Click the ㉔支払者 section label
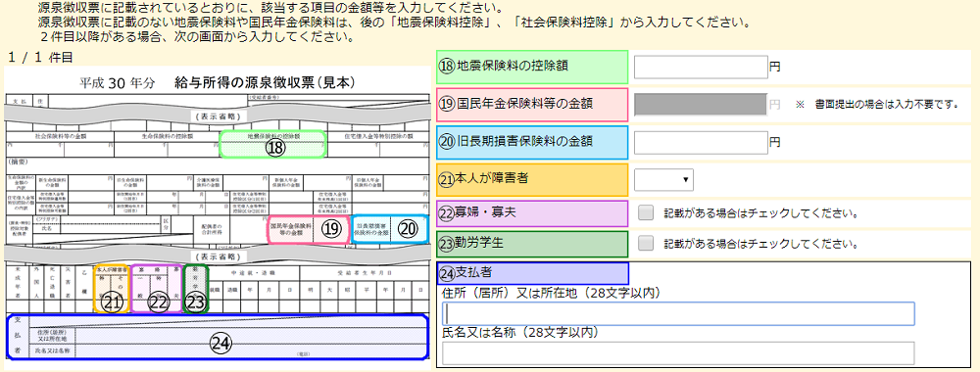Viewport: 980px width, 372px height. pyautogui.click(x=532, y=273)
